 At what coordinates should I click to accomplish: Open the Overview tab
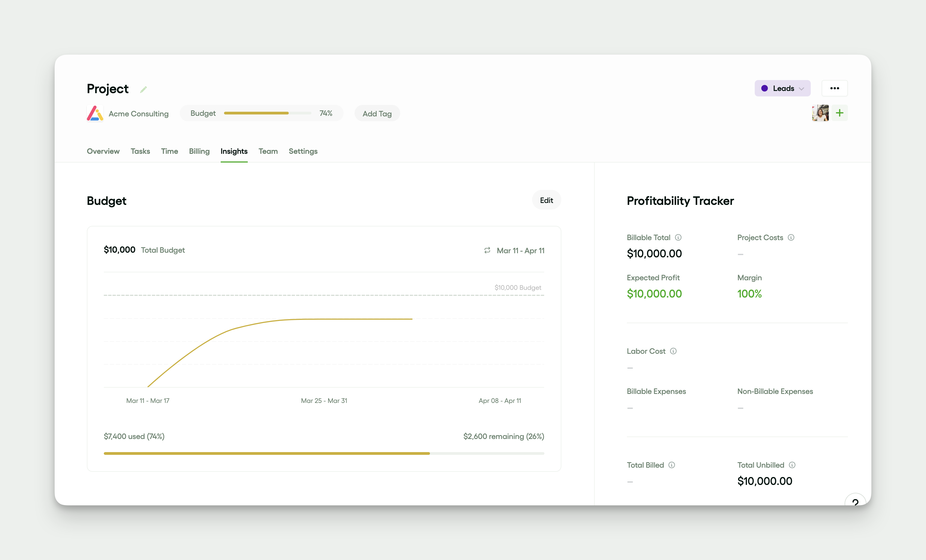pos(103,151)
